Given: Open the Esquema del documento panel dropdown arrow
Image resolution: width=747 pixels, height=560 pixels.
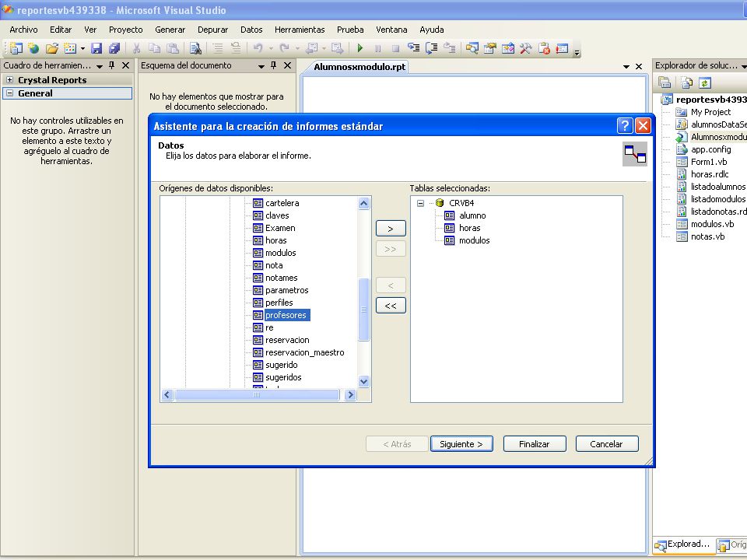Looking at the screenshot, I should click(261, 66).
